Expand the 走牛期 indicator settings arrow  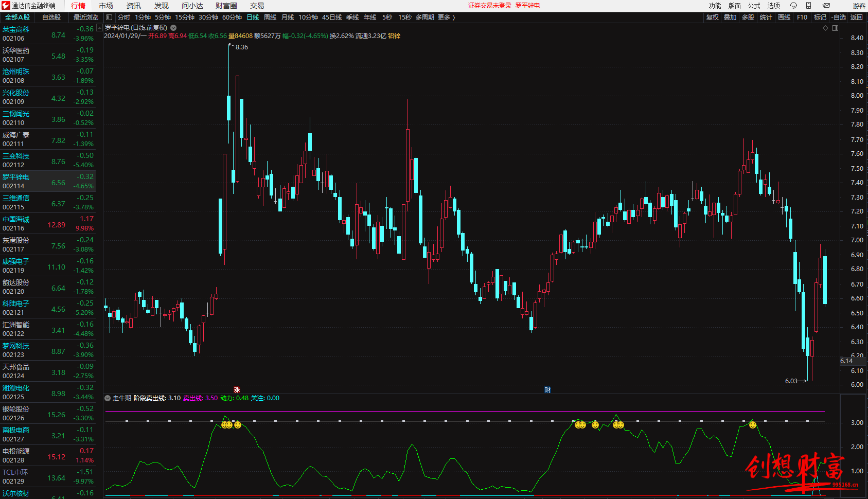tap(108, 398)
